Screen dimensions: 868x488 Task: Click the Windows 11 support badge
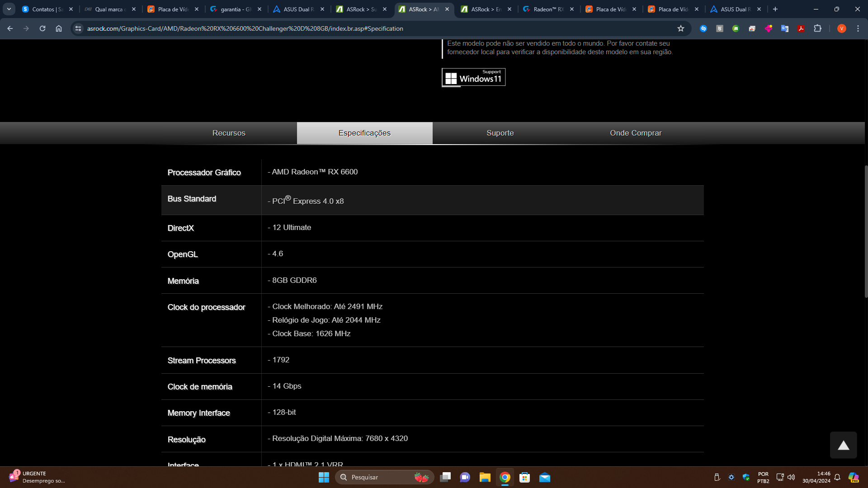(473, 77)
